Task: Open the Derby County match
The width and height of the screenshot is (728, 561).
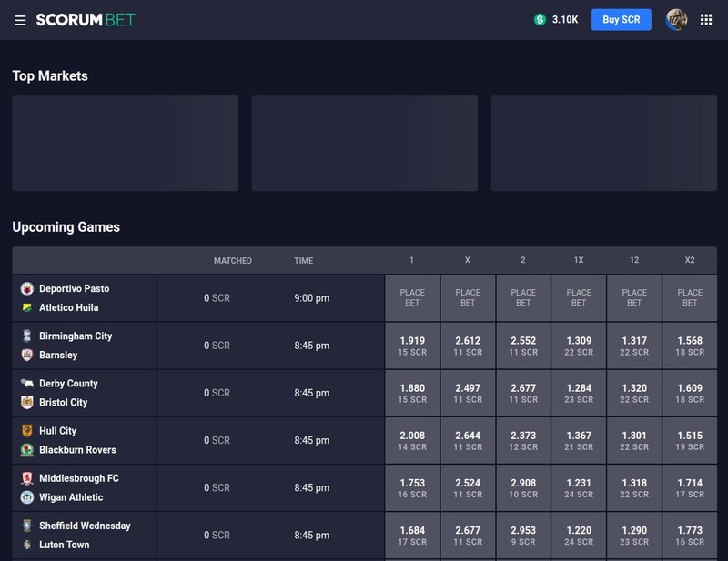Action: click(x=84, y=393)
